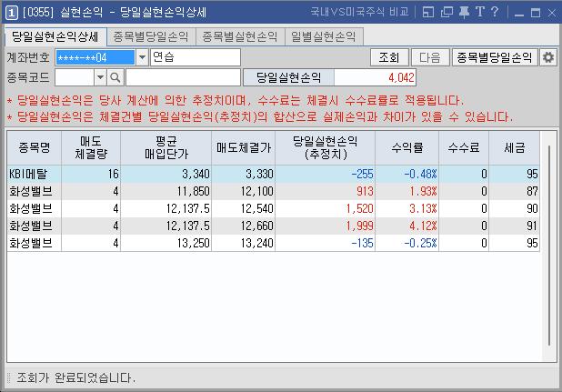The width and height of the screenshot is (562, 392).
Task: Click the 연습 account name field
Action: point(196,57)
